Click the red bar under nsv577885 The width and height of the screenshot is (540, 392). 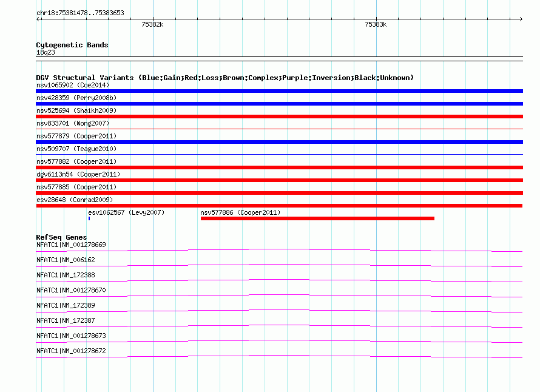tap(279, 193)
